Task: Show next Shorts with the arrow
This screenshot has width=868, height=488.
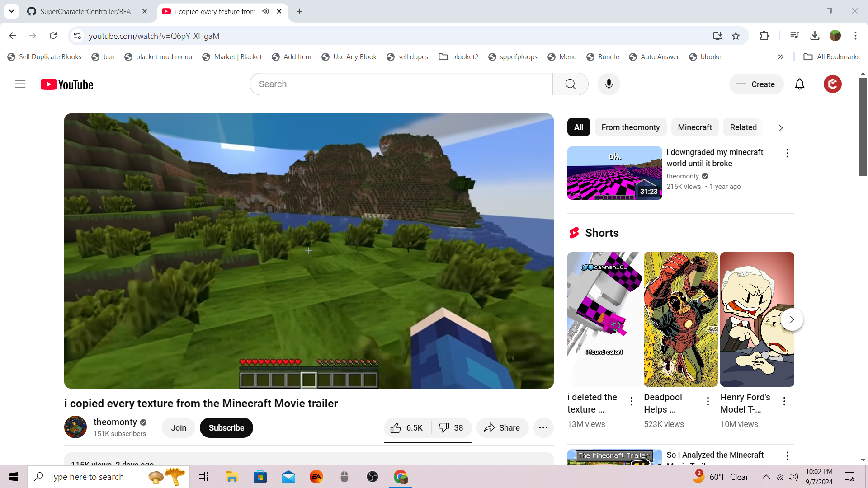Action: [x=792, y=319]
